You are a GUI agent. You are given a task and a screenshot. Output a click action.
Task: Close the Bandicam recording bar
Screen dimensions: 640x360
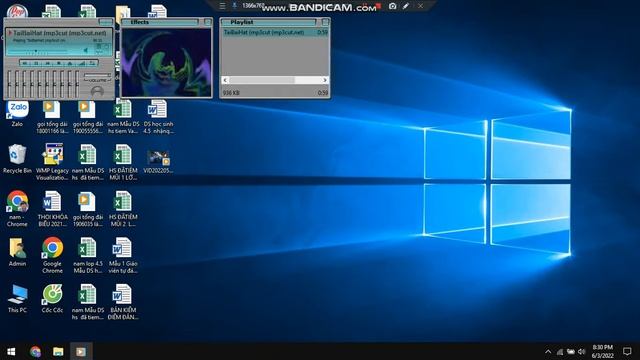[420, 6]
